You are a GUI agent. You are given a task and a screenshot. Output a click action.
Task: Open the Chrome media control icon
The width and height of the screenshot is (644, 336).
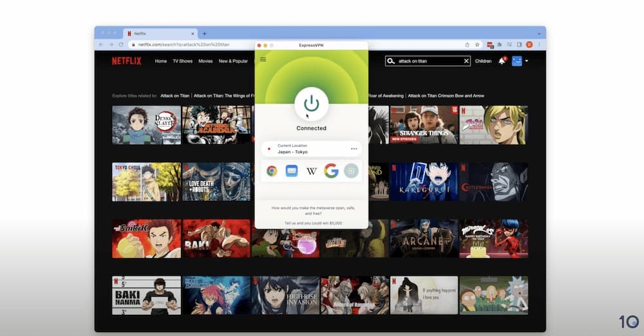click(509, 44)
